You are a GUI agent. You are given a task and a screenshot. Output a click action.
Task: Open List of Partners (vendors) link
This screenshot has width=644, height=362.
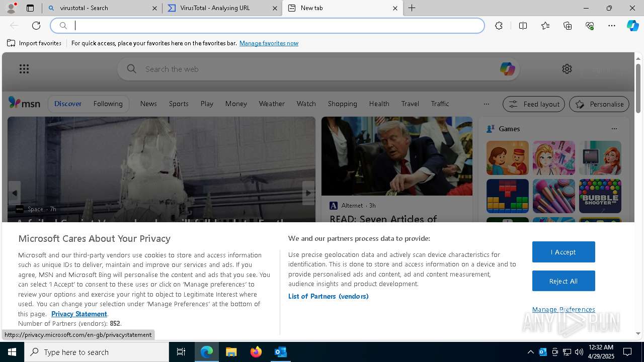(x=328, y=296)
